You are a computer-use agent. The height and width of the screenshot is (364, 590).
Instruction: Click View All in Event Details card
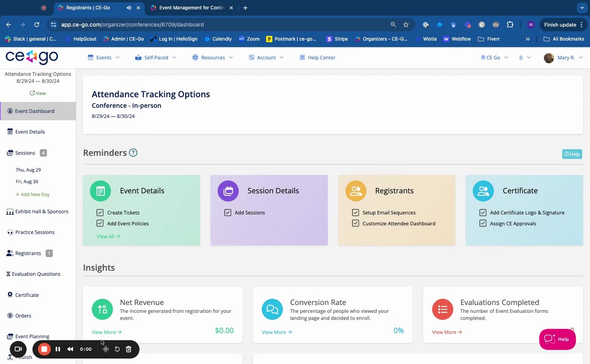click(108, 236)
